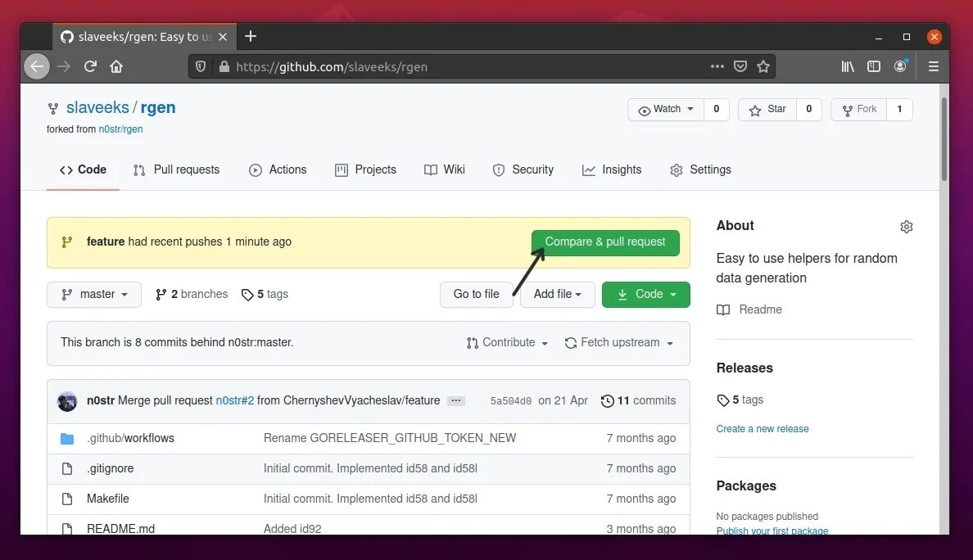Click the Create a new release link
The width and height of the screenshot is (973, 560).
762,429
